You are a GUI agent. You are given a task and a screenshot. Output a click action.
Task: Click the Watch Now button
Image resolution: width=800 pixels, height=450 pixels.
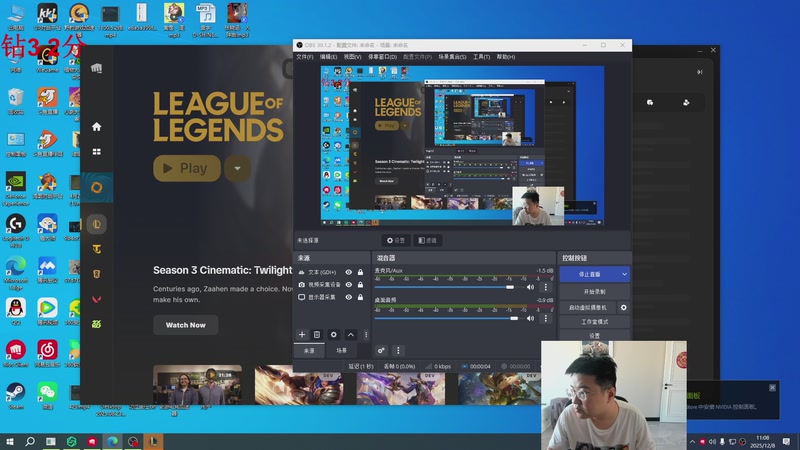[186, 325]
